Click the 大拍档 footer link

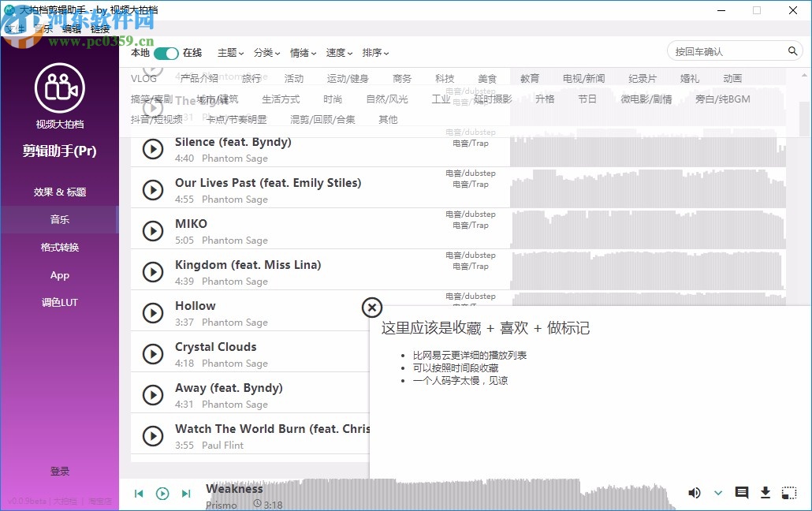(65, 502)
